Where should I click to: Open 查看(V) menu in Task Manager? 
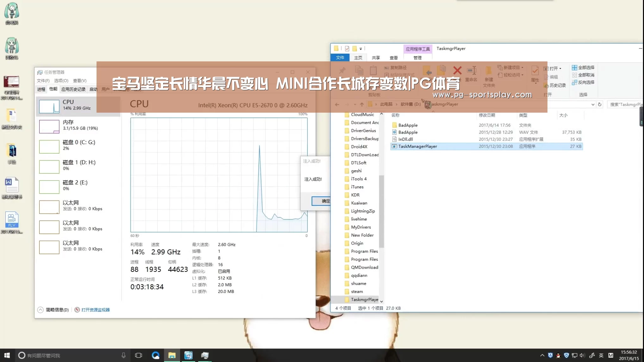tap(79, 81)
